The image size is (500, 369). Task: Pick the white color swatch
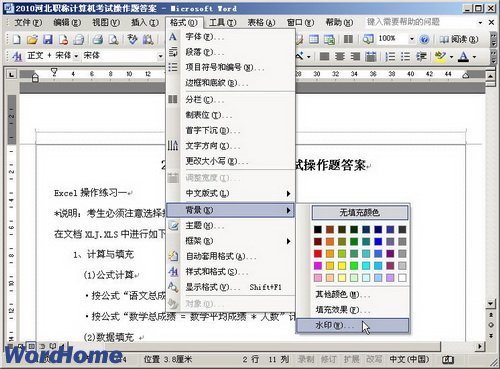(402, 278)
